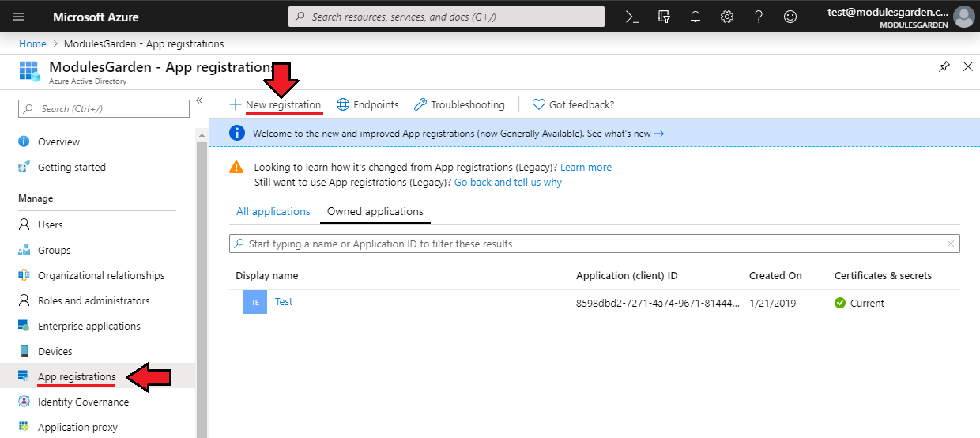Open the hamburger portal menu
This screenshot has width=980, height=438.
18,17
